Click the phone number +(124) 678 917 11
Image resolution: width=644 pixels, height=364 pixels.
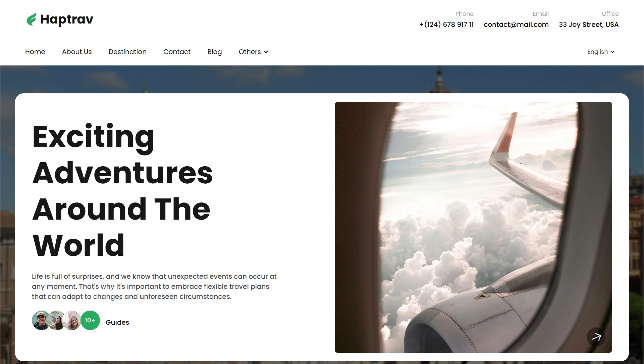coord(446,25)
